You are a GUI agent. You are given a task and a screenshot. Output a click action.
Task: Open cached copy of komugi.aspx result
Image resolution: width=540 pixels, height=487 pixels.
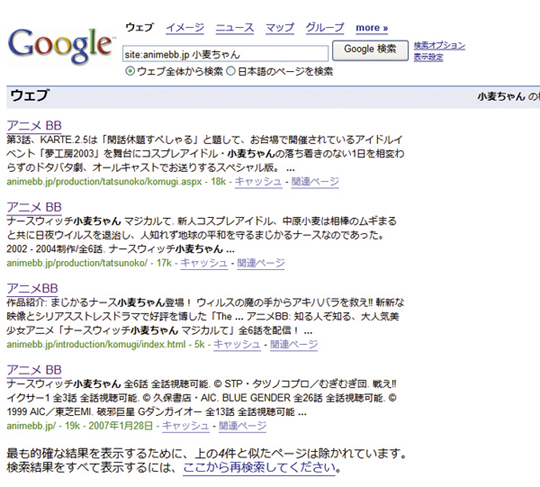click(x=258, y=182)
